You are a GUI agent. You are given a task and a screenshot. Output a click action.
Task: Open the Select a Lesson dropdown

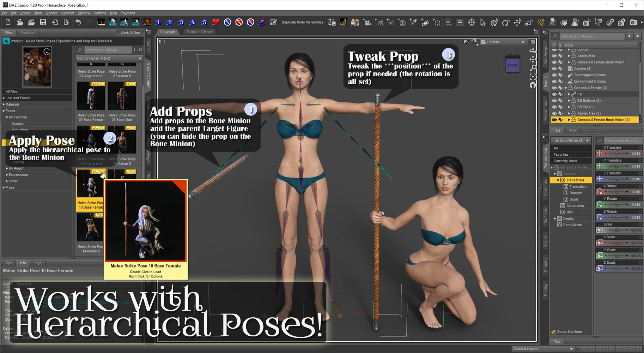point(542,349)
